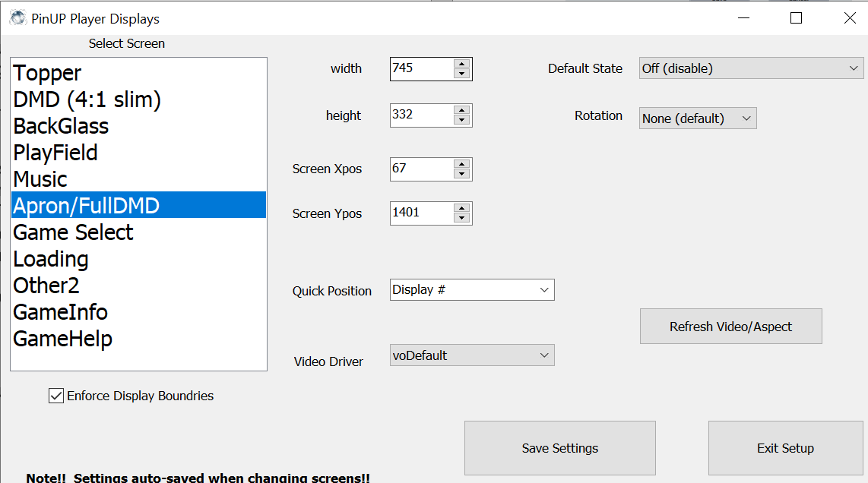
Task: Open the Rotation dropdown
Action: pyautogui.click(x=698, y=118)
